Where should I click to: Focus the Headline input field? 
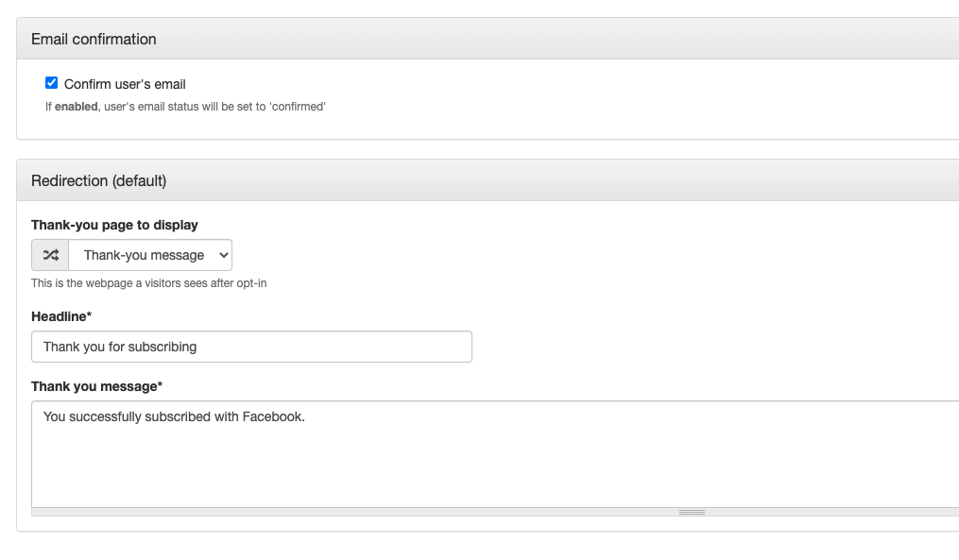click(x=251, y=347)
